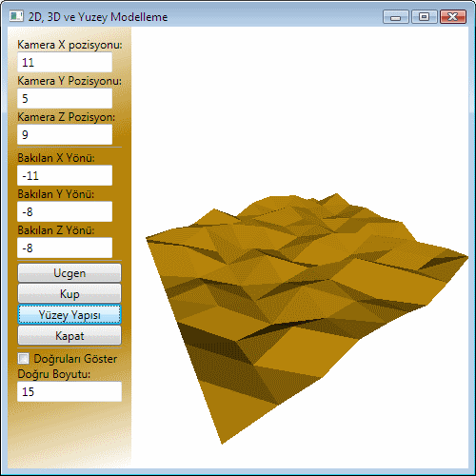Click the Kapat button
This screenshot has height=476, width=476.
(69, 335)
